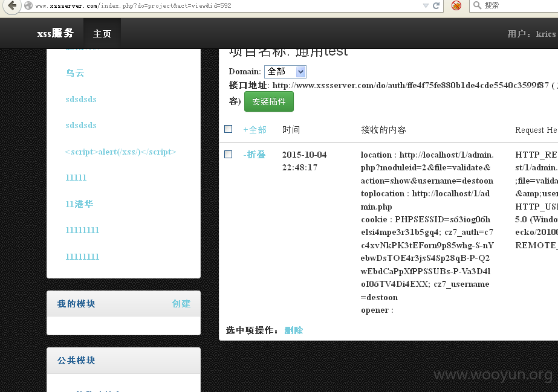Tick the checkbox for the 2015-10-04 record

[x=228, y=154]
